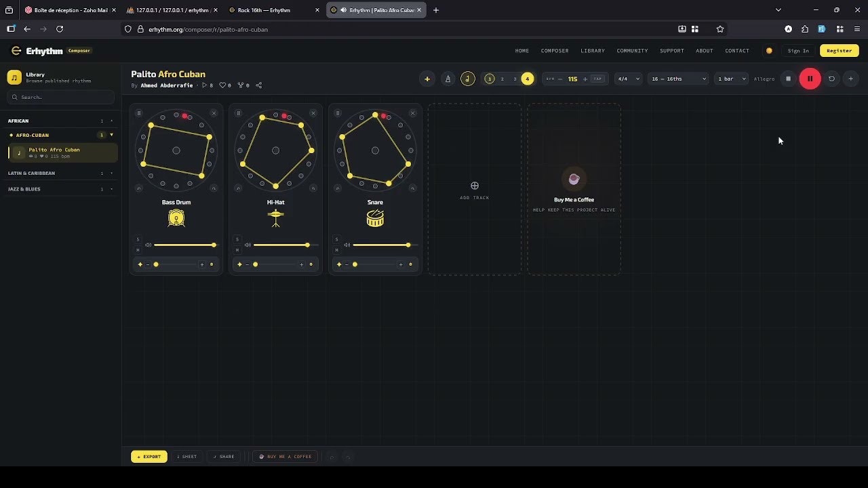Screen dimensions: 868x488
Task: Select beat 3 in the beat selector
Action: [x=515, y=79]
